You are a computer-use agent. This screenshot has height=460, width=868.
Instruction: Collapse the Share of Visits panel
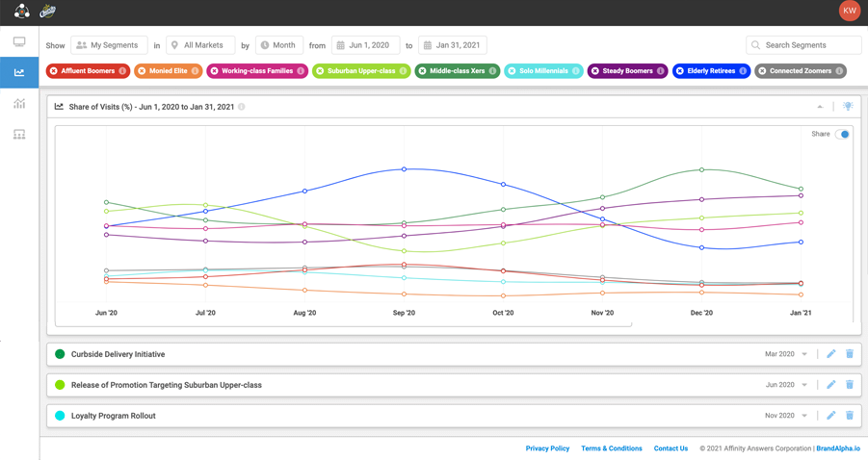(x=820, y=107)
